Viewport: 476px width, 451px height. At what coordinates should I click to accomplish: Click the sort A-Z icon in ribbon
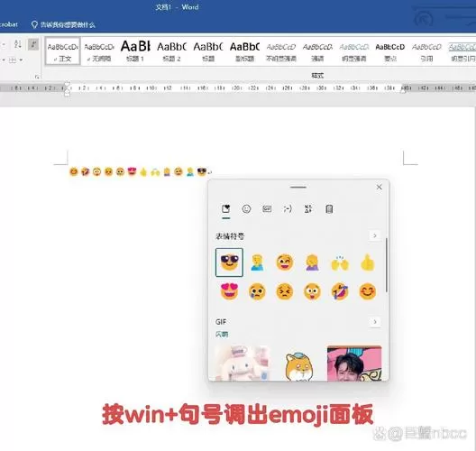(18, 44)
